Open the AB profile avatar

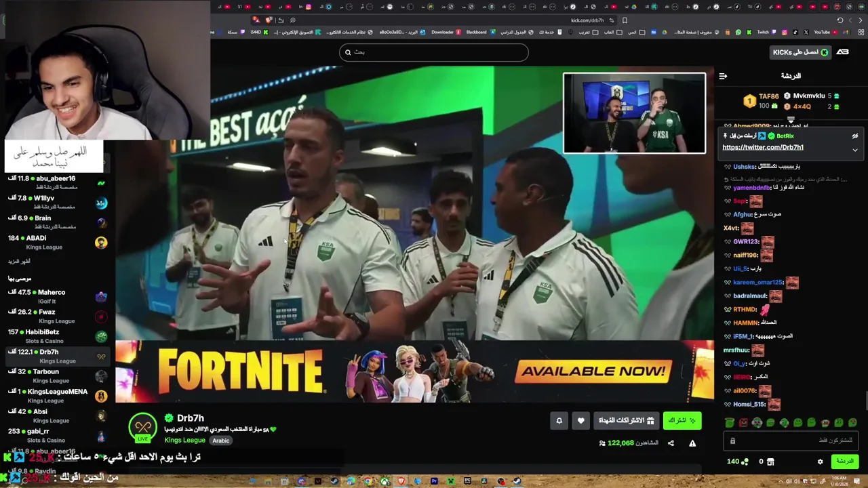coord(843,52)
